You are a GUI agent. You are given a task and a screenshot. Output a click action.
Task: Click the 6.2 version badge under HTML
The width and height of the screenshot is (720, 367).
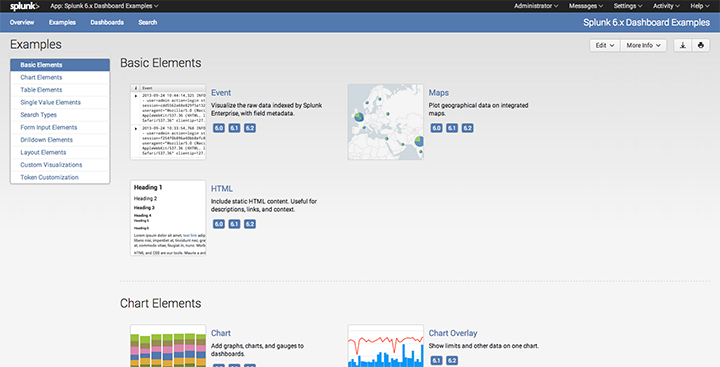pos(250,224)
